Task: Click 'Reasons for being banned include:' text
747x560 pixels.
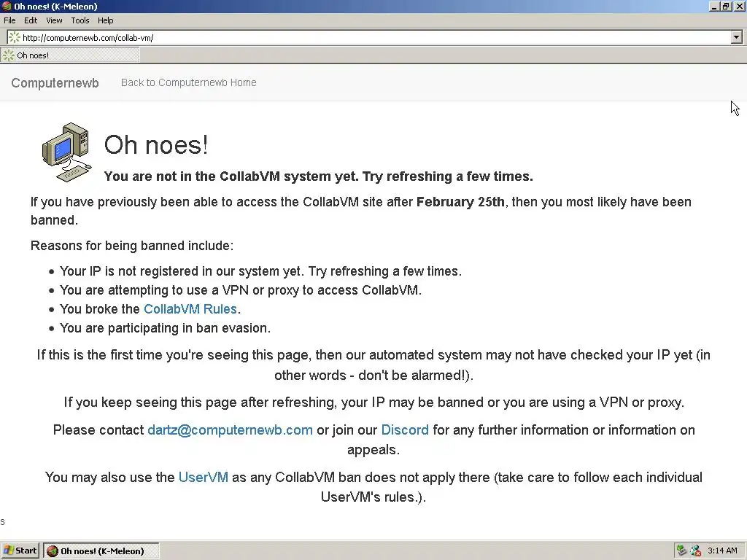Action: tap(132, 246)
